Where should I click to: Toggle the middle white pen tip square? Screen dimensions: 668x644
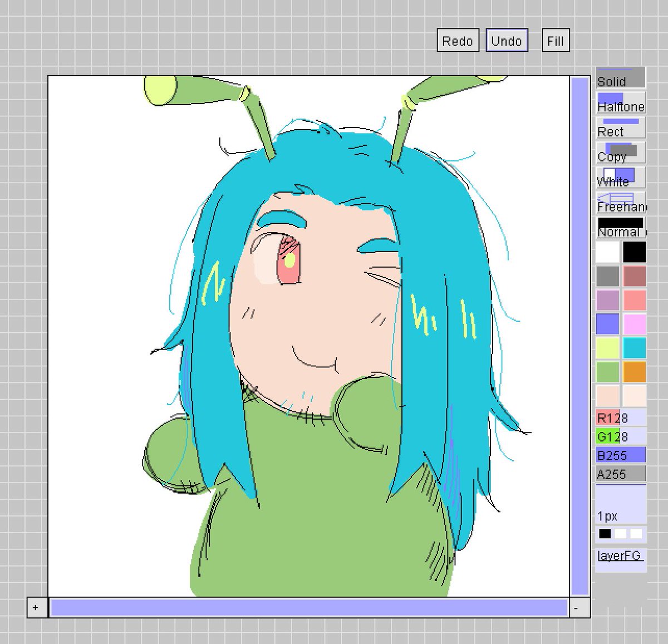(x=620, y=533)
